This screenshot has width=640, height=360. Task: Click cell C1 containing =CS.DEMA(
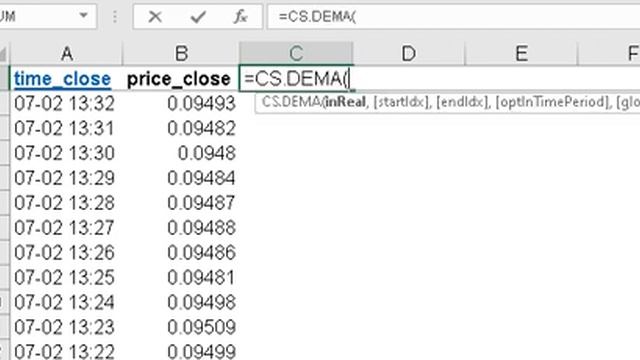tap(296, 79)
